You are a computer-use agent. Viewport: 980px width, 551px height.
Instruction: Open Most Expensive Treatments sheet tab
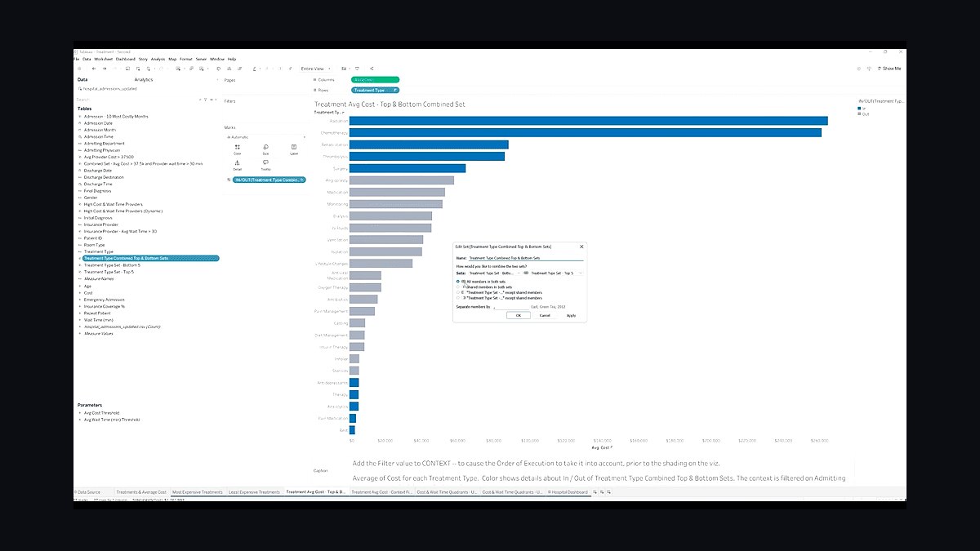197,492
